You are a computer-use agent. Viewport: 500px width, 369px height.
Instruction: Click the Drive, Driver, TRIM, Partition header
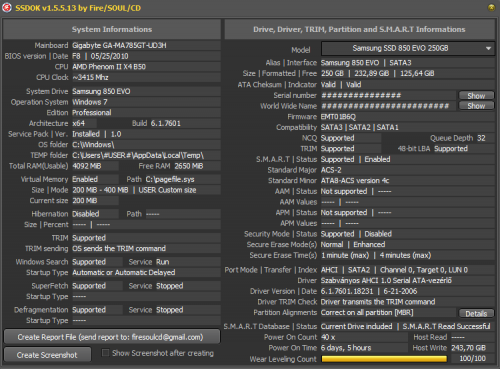359,29
